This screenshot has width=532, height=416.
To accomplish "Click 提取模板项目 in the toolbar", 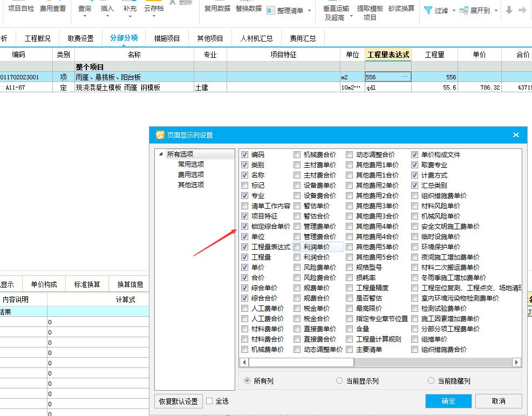I will (x=370, y=12).
